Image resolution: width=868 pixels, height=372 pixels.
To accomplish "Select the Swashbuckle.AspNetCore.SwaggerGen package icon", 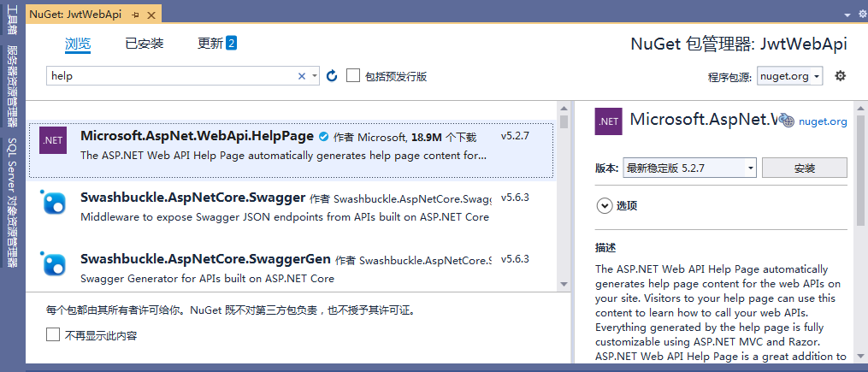I will [x=54, y=264].
